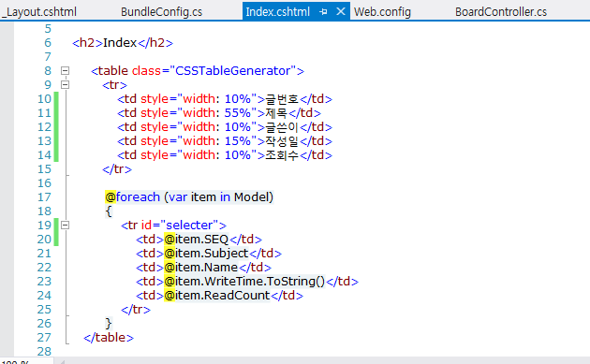Click the opening brace on line 18

coord(109,211)
